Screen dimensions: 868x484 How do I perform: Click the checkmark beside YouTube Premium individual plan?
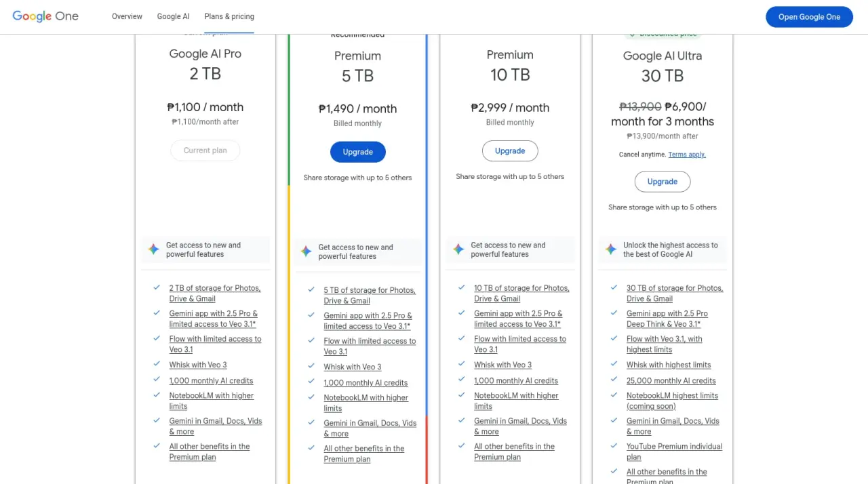(614, 446)
